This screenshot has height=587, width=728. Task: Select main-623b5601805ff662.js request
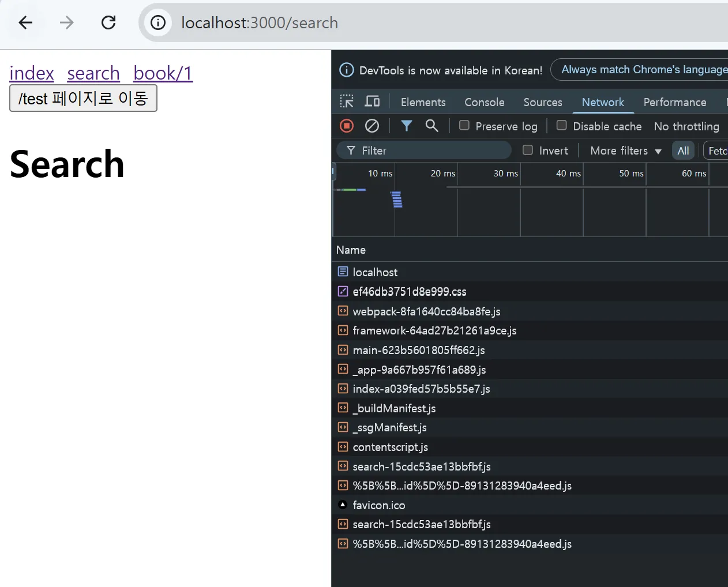pyautogui.click(x=530, y=350)
